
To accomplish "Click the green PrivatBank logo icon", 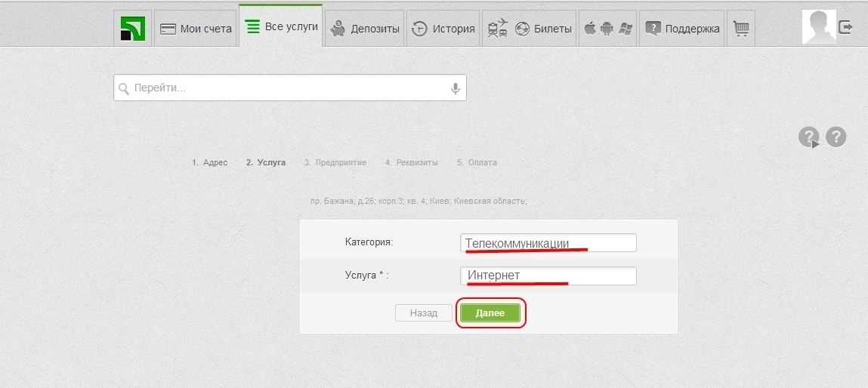I will click(132, 28).
